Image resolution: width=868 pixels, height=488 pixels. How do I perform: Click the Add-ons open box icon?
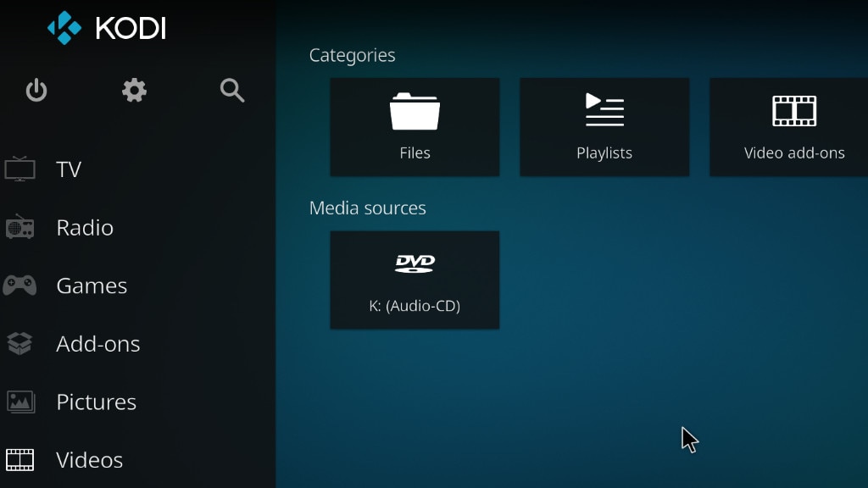pyautogui.click(x=19, y=343)
